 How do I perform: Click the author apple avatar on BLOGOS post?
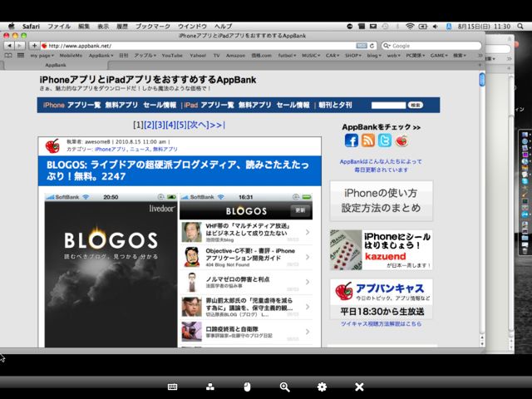(52, 146)
